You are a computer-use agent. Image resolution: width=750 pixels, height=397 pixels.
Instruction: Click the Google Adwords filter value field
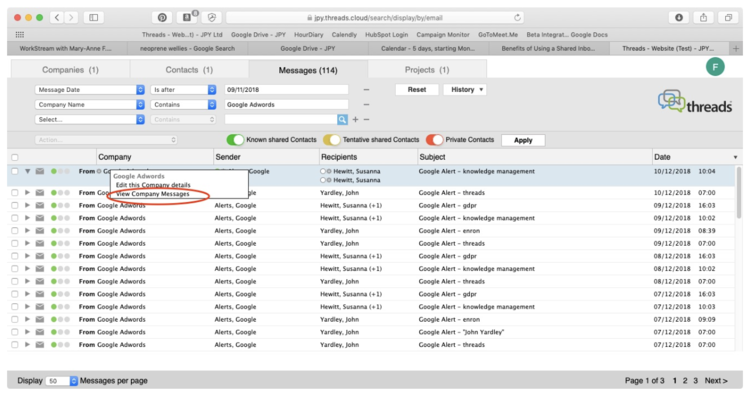click(x=286, y=104)
